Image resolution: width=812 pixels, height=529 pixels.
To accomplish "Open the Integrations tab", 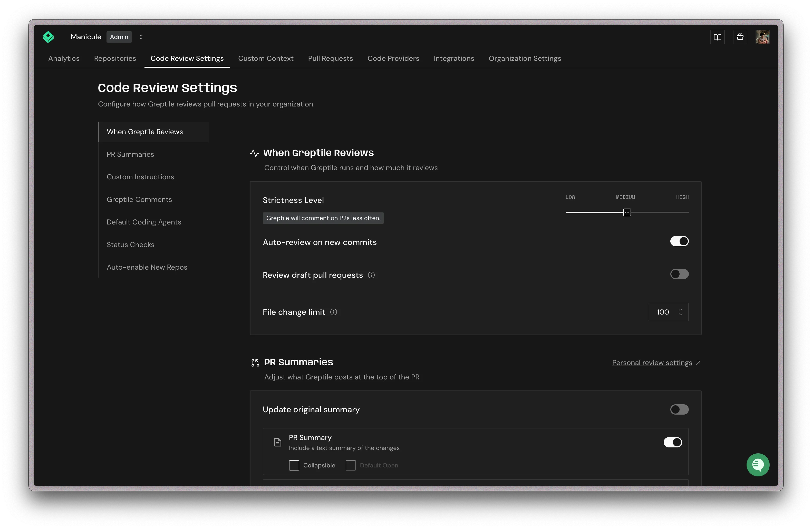I will tap(454, 58).
